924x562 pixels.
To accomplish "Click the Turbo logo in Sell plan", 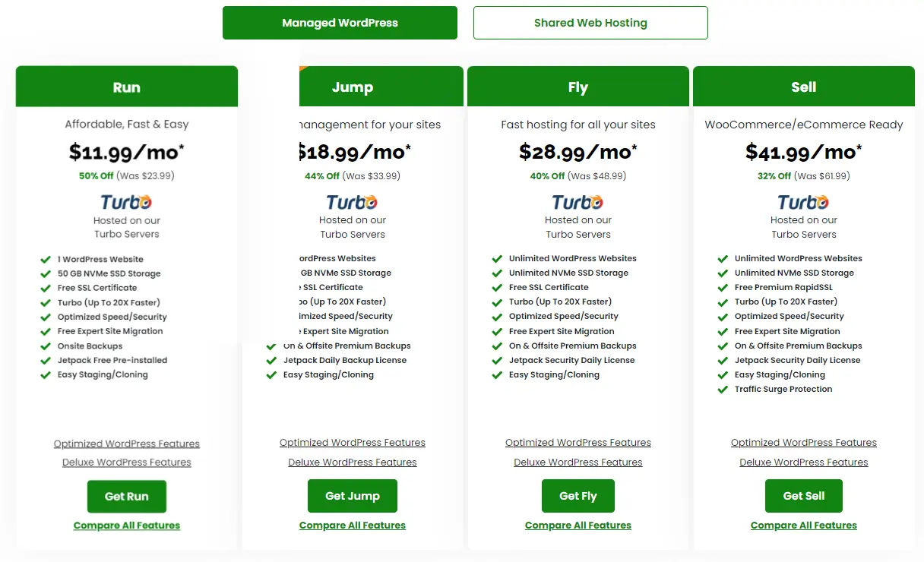I will click(803, 202).
